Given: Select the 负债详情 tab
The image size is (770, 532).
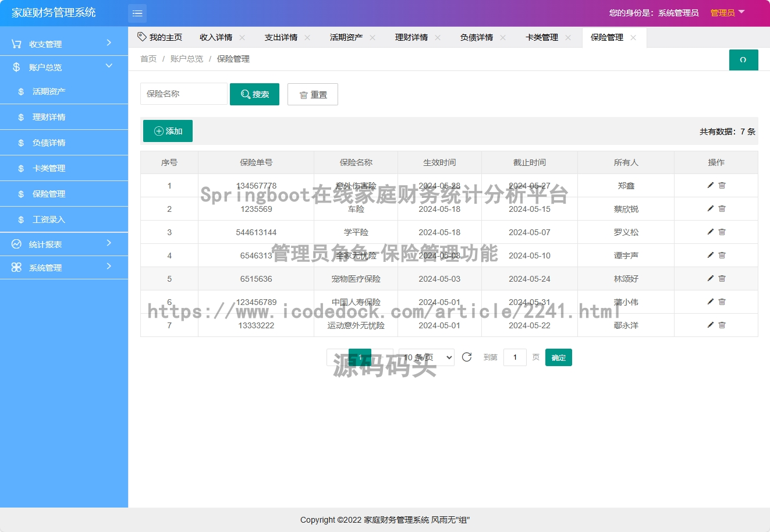Looking at the screenshot, I should tap(477, 37).
